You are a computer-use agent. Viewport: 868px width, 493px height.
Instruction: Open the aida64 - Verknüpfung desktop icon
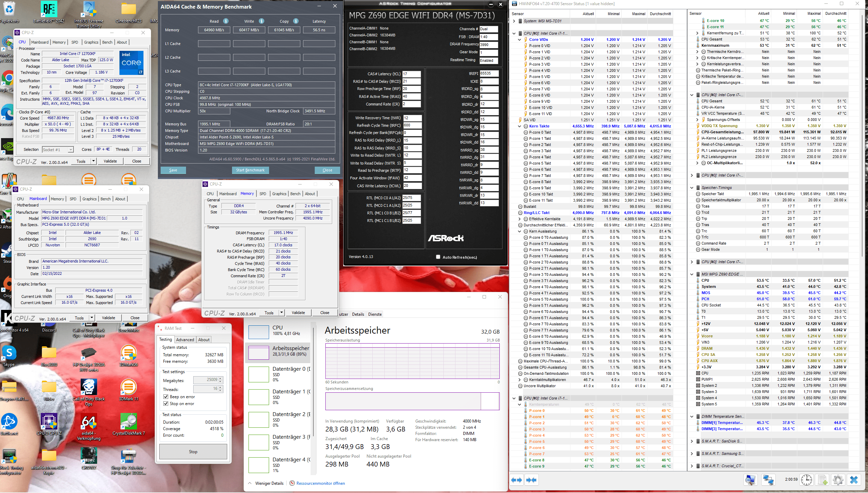point(89,427)
